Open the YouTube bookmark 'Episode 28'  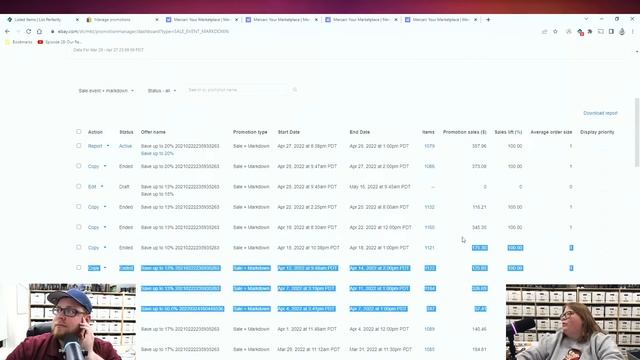click(x=60, y=42)
